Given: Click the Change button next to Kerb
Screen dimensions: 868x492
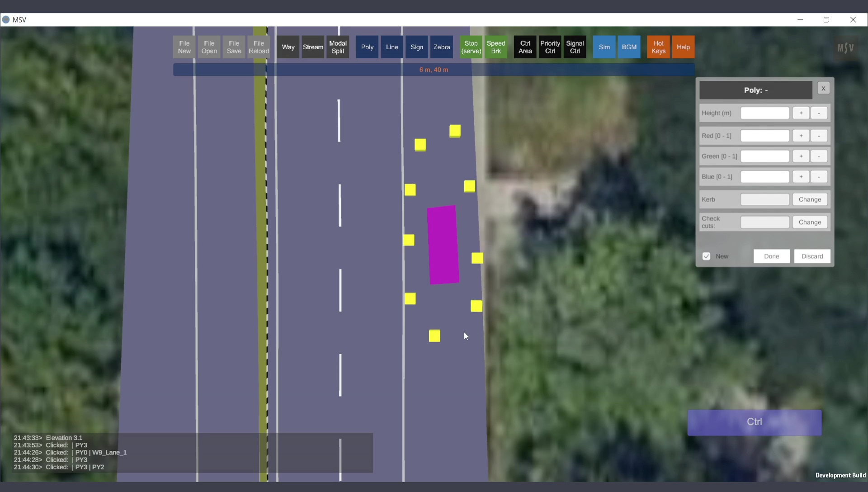Looking at the screenshot, I should coord(810,199).
